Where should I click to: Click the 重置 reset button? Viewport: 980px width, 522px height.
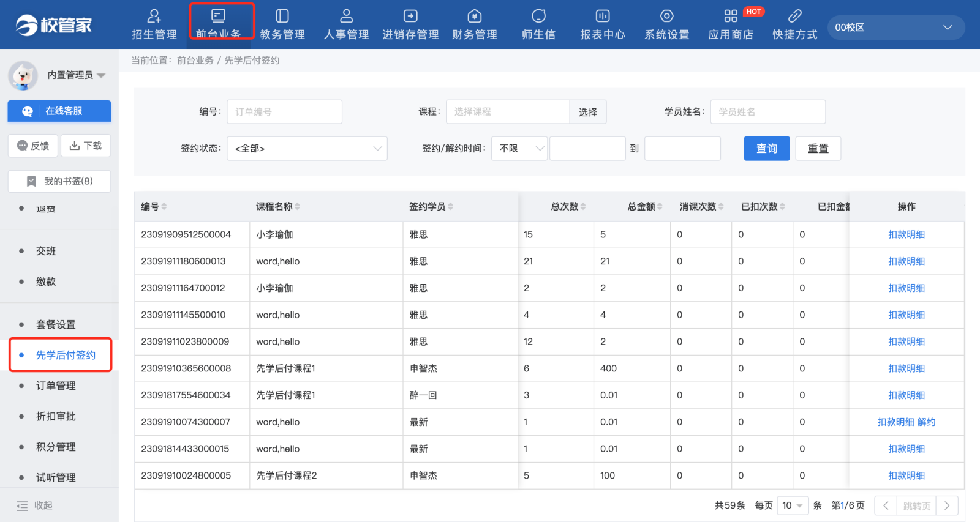click(818, 149)
